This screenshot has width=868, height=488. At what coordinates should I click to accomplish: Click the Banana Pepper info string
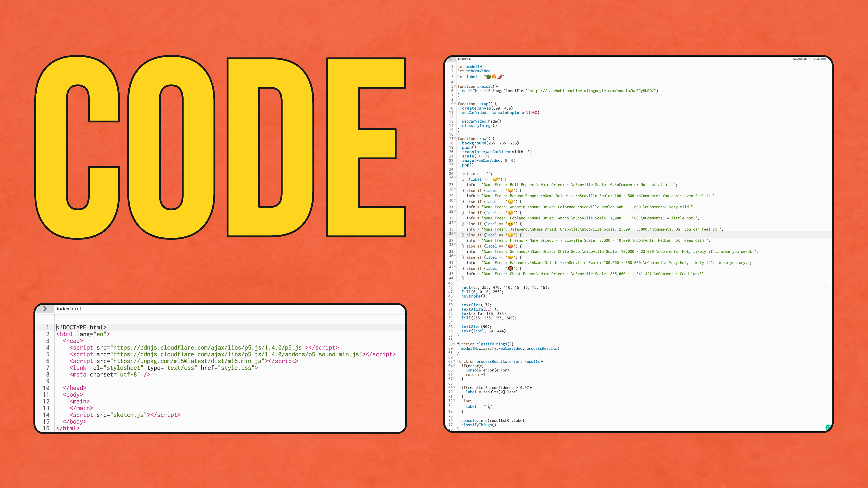tap(598, 196)
